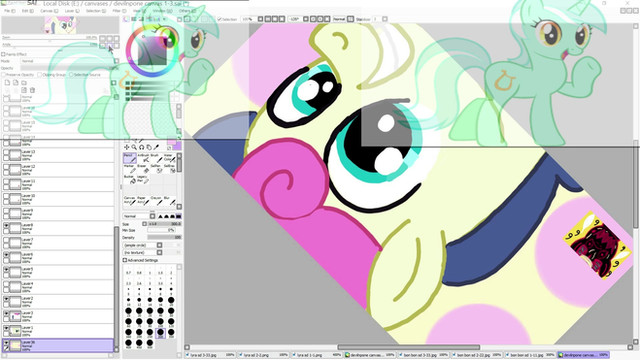The width and height of the screenshot is (640, 360).
Task: Toggle the Preserve Opacity checkbox
Action: (3, 75)
